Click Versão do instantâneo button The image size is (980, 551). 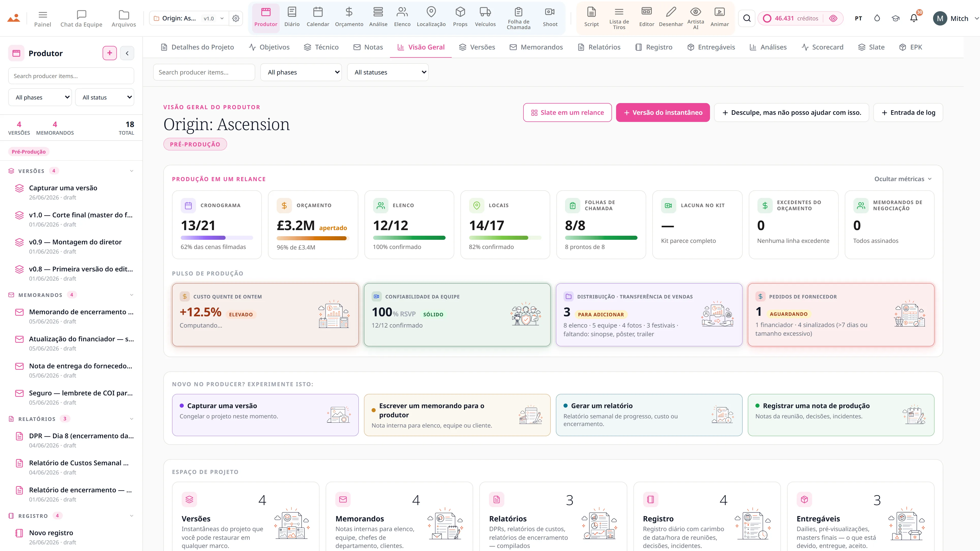663,112
